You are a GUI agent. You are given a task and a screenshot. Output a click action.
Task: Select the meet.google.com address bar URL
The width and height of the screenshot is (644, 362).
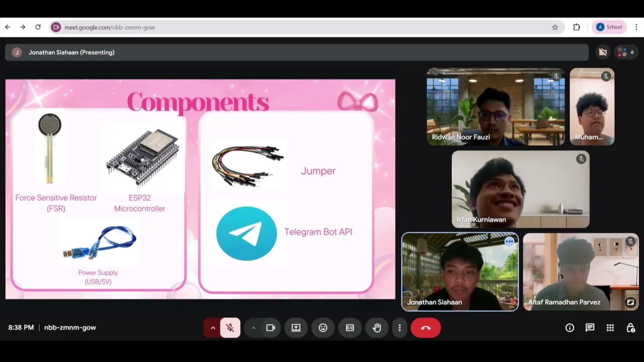tap(110, 27)
